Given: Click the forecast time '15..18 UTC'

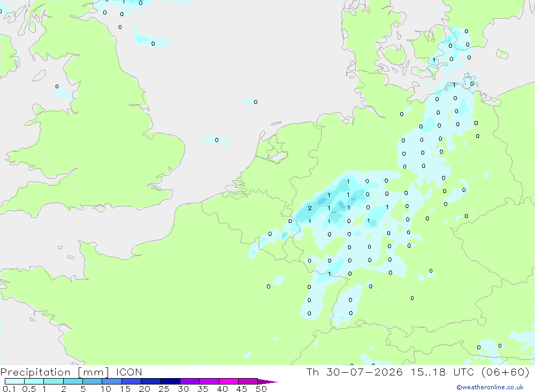Looking at the screenshot, I should (442, 372).
